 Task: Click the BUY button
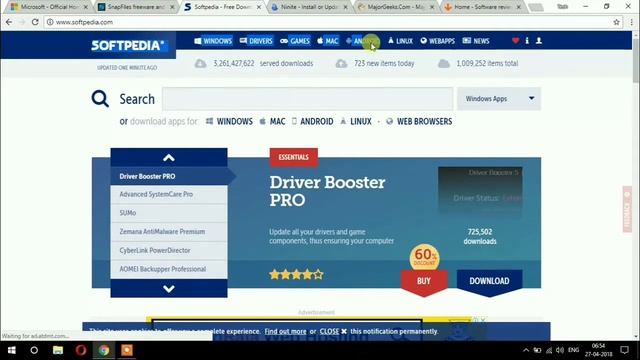point(424,282)
